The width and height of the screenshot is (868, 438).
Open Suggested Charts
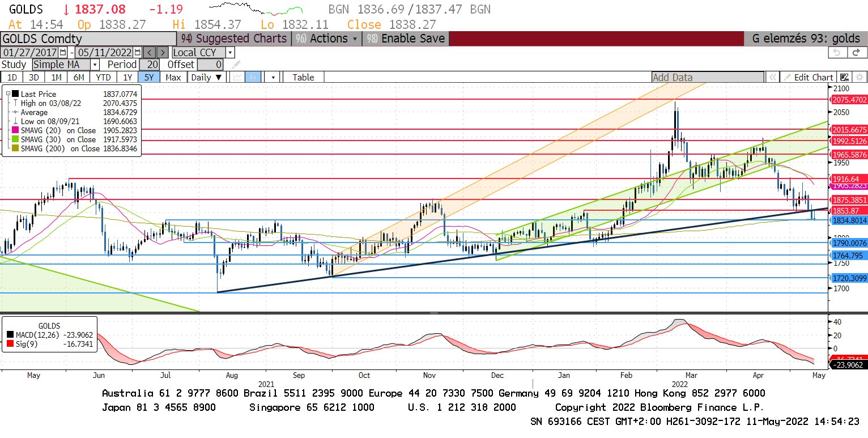pyautogui.click(x=234, y=39)
